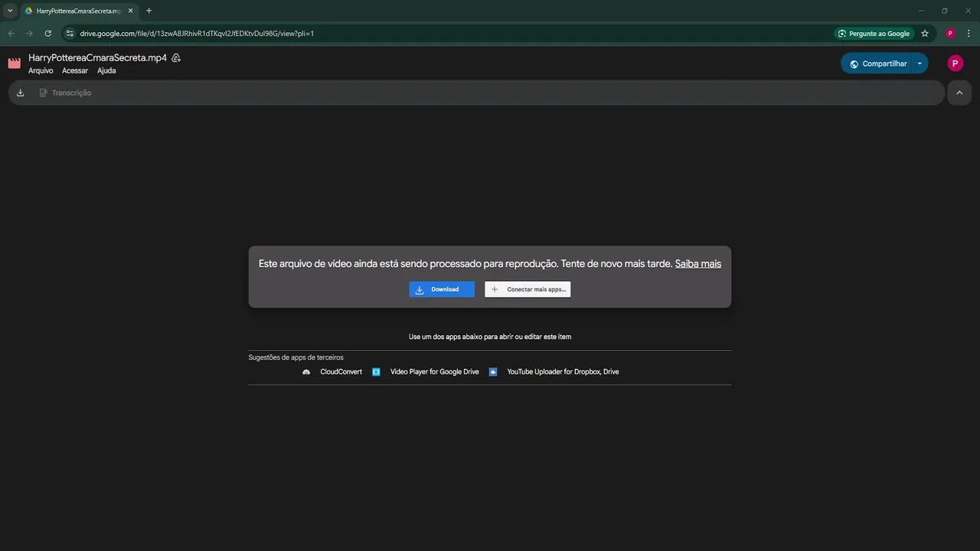Click the browser forward arrow
Image resolution: width=980 pixels, height=551 pixels.
[30, 34]
